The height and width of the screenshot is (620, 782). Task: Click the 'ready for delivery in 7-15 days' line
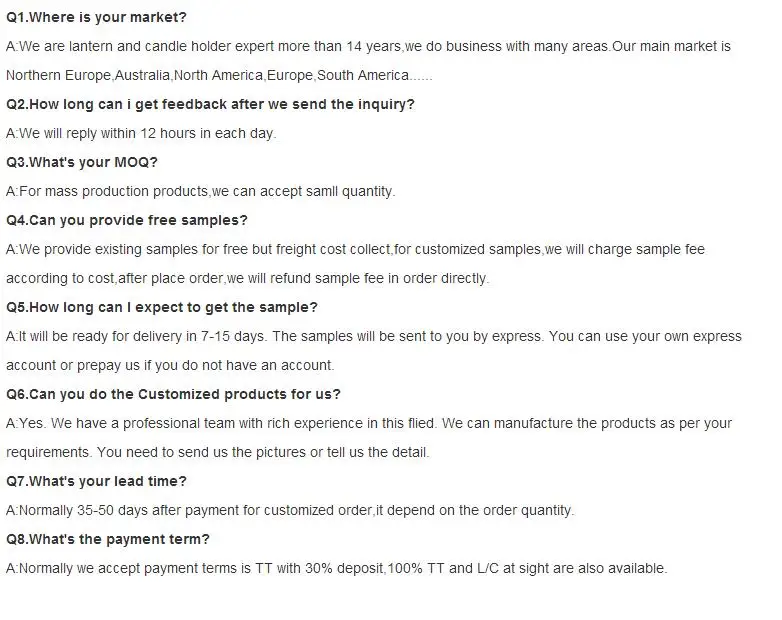coord(373,336)
